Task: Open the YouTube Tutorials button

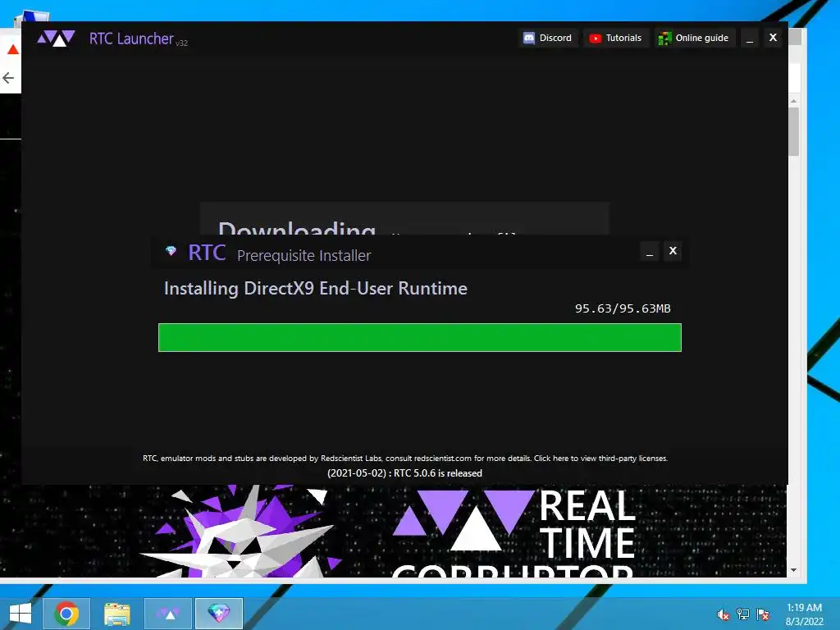Action: (615, 38)
